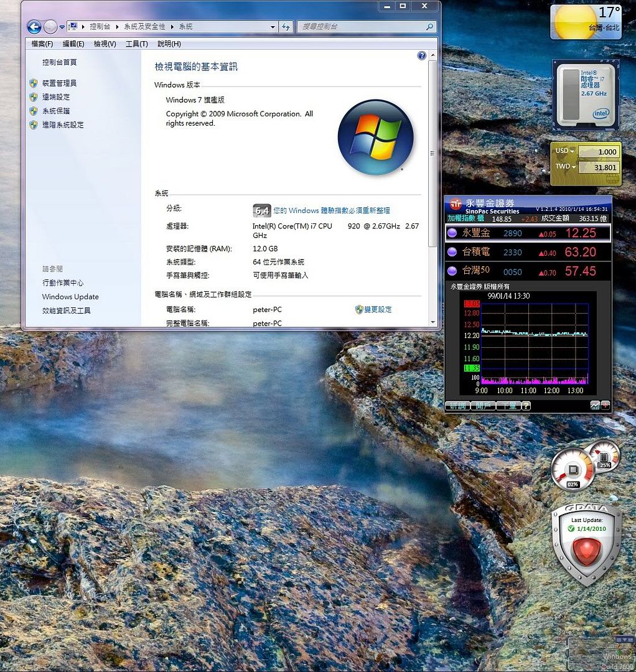Open the 編輯(E) menu
This screenshot has height=672, width=636.
pyautogui.click(x=73, y=44)
